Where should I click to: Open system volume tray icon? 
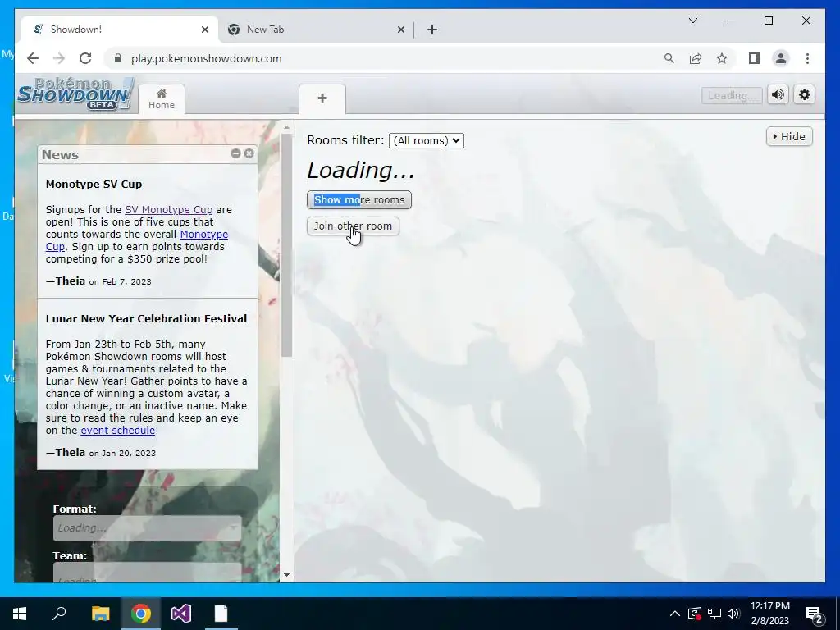tap(733, 614)
